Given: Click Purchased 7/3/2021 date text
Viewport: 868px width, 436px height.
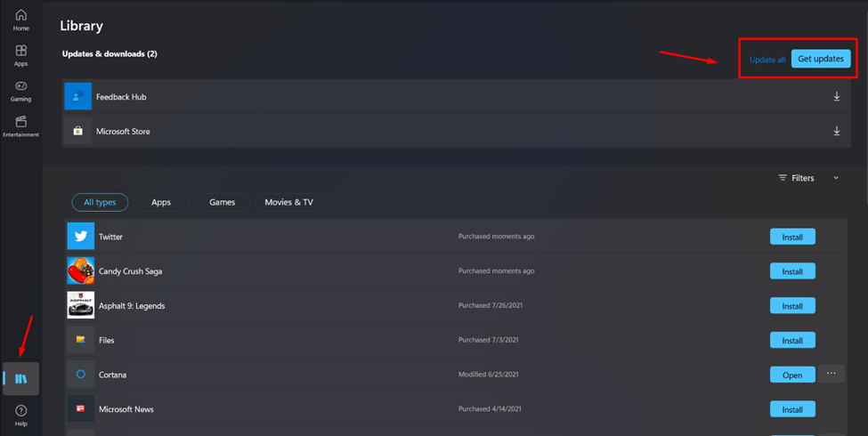Looking at the screenshot, I should tap(488, 340).
